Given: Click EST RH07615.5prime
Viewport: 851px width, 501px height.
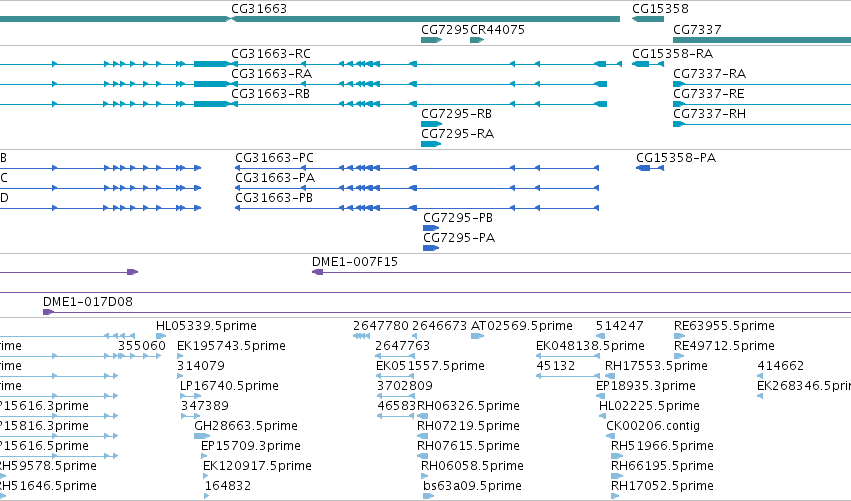Looking at the screenshot, I should [x=468, y=446].
